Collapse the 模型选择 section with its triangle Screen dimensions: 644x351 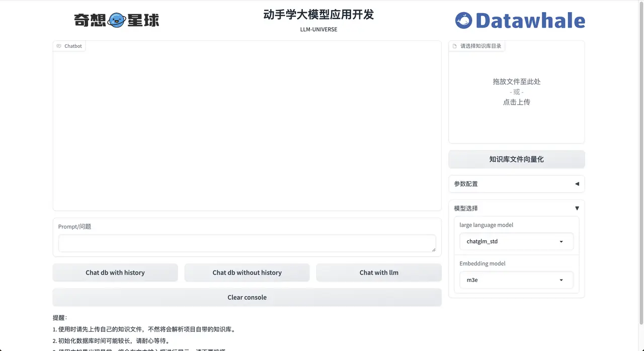tap(577, 208)
